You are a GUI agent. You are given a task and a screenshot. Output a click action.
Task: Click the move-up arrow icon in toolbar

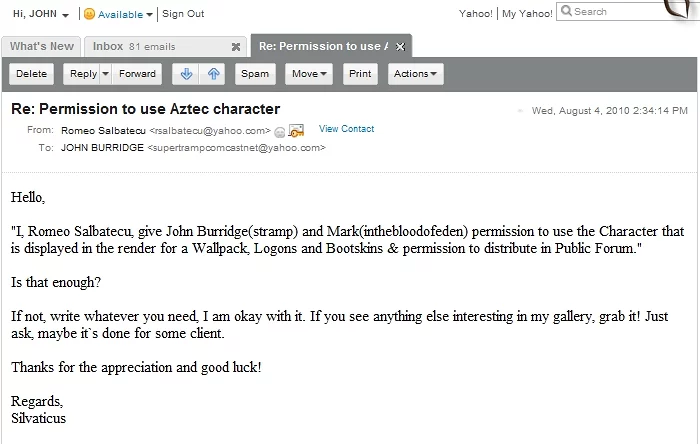click(x=213, y=74)
